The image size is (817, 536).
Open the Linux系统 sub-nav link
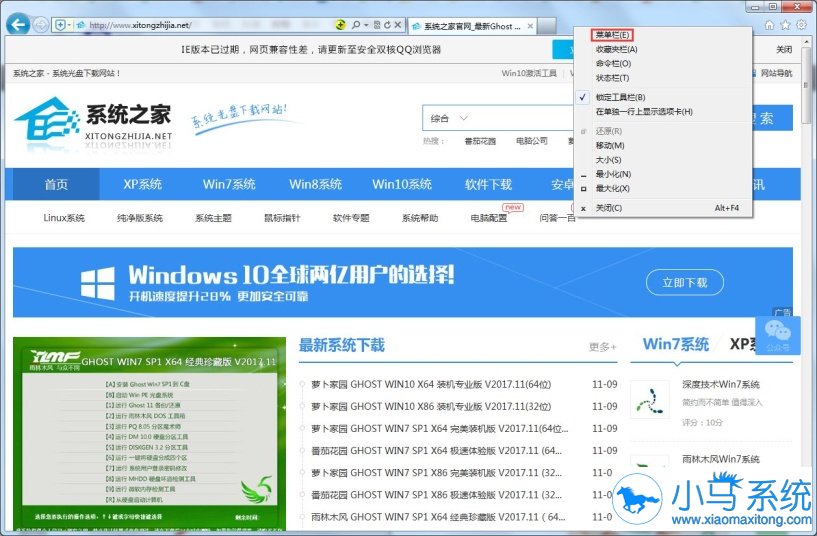64,218
